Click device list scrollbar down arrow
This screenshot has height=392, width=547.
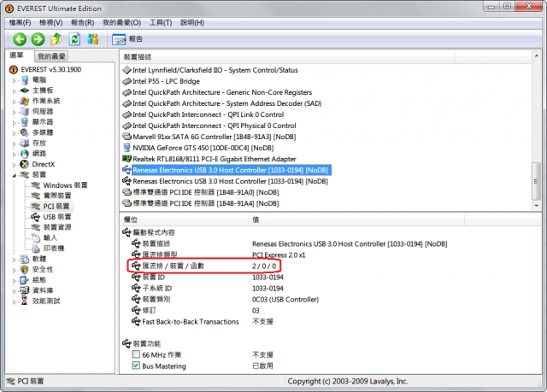coord(537,206)
